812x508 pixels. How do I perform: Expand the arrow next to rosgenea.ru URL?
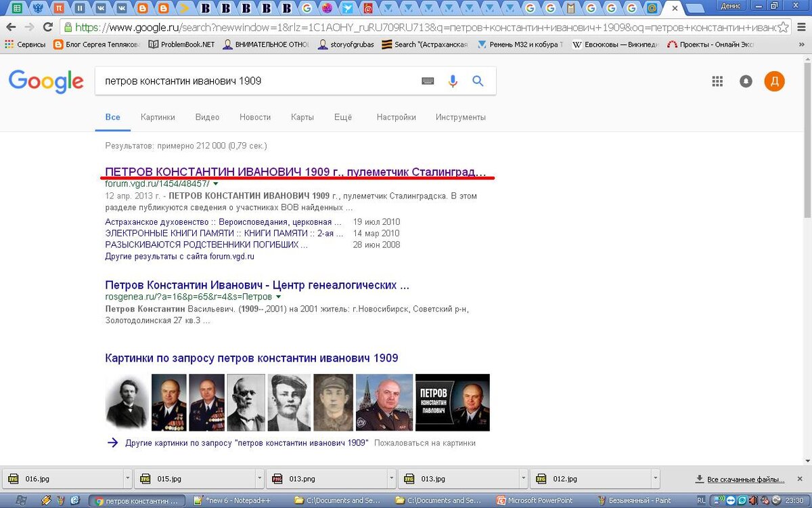tap(278, 297)
